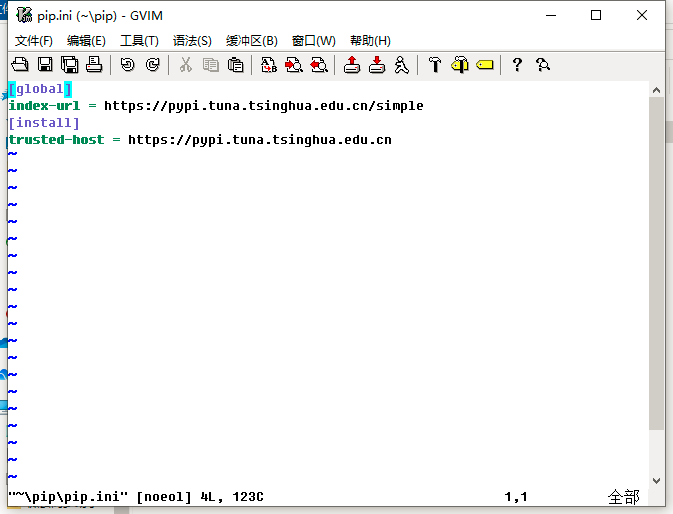Open the 语法(S) menu
Viewport: 673px width, 514px height.
tap(192, 41)
